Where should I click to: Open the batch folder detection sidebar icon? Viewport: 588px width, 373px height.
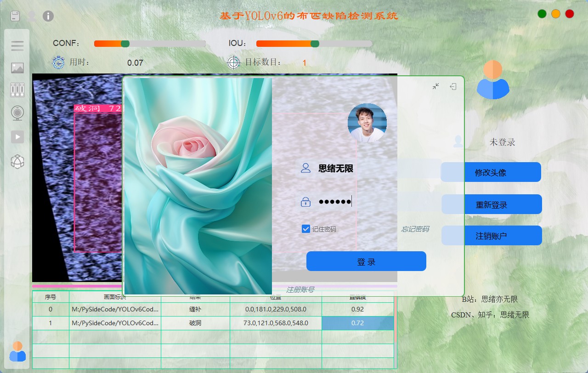pos(17,90)
